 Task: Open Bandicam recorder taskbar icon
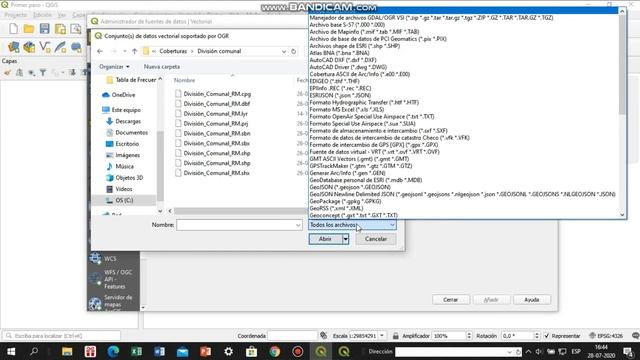coord(298,351)
